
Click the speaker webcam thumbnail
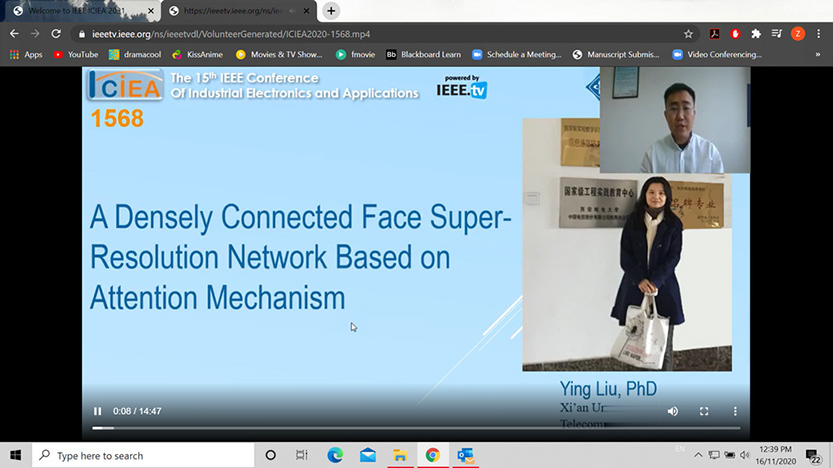(675, 120)
